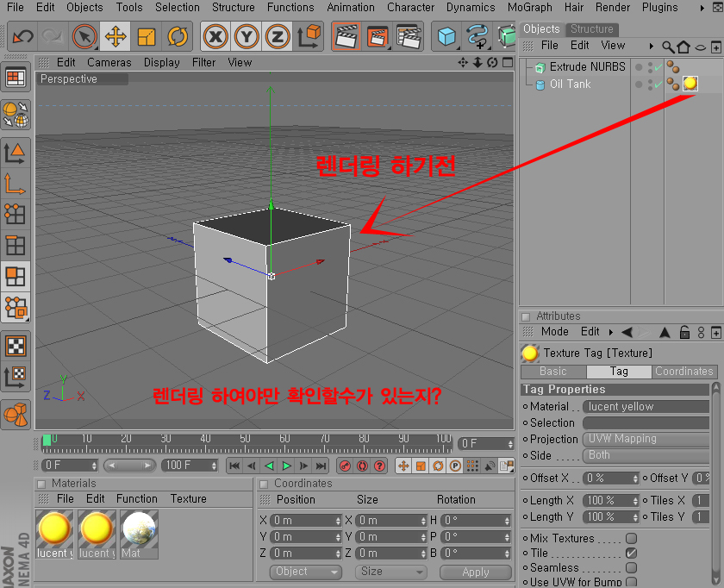Toggle Z axis lock
724x588 pixels.
coord(277,36)
